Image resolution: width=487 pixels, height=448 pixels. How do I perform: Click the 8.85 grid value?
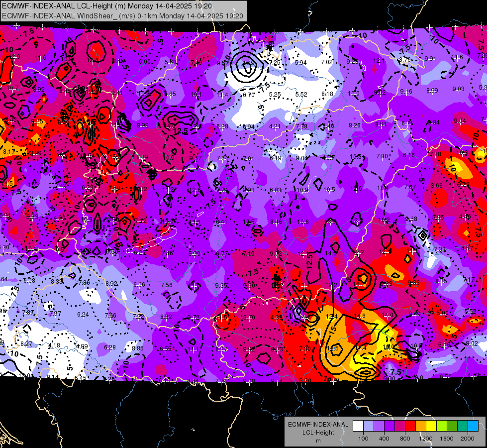pyautogui.click(x=138, y=348)
